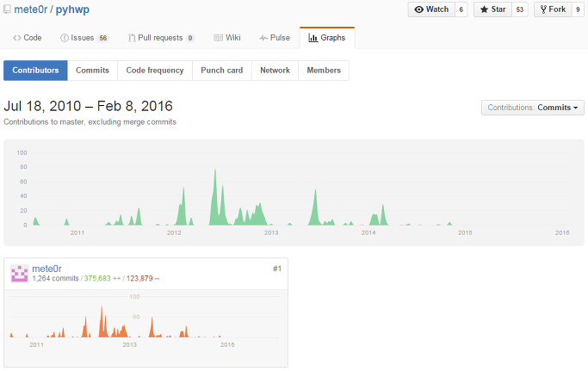588x371 pixels.
Task: View the Members list
Action: click(x=324, y=70)
